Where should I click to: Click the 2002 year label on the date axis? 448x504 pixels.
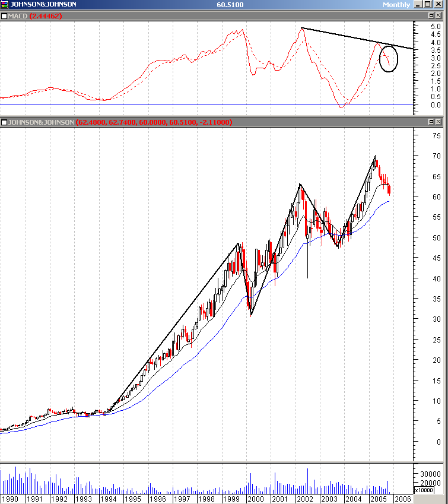(304, 499)
